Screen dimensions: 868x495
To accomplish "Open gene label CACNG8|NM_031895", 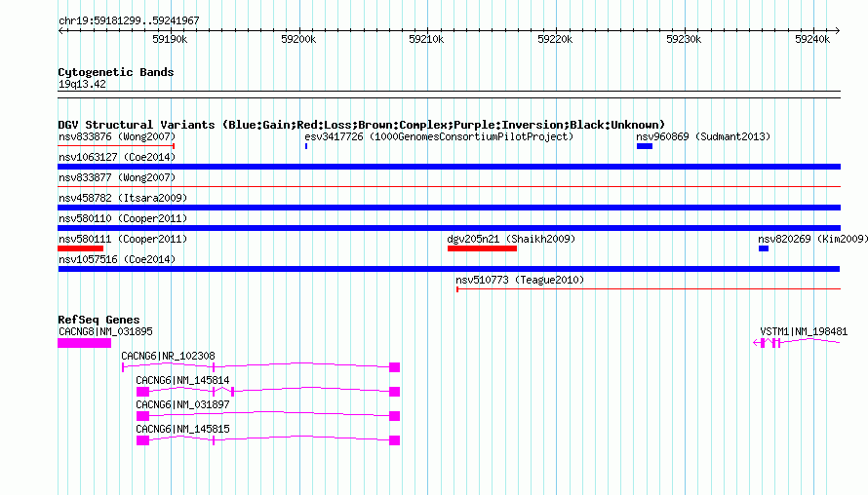I will point(105,332).
